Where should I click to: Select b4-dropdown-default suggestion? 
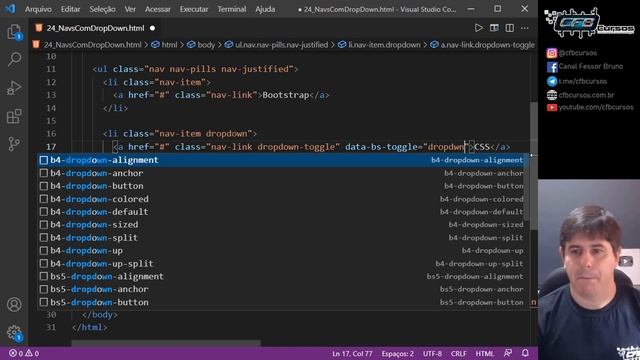point(281,212)
